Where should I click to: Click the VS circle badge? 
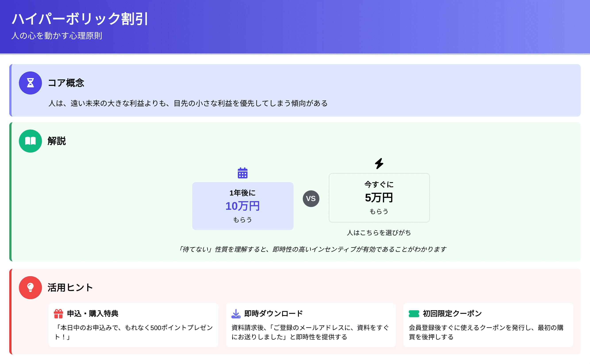(x=311, y=199)
